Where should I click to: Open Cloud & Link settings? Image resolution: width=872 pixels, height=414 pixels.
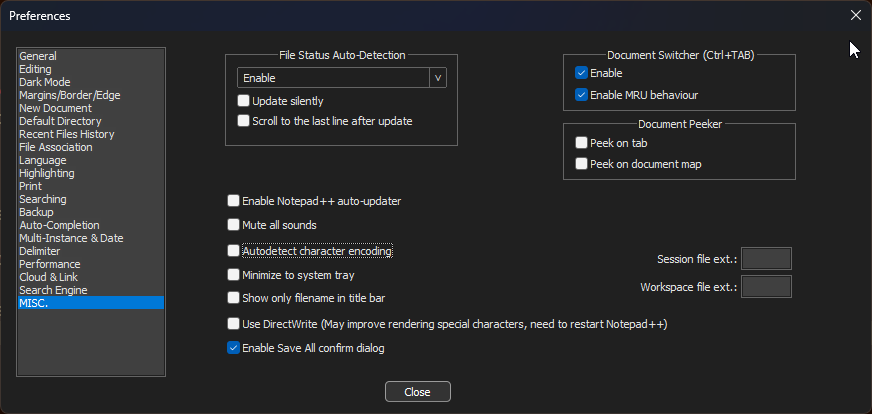point(91,277)
